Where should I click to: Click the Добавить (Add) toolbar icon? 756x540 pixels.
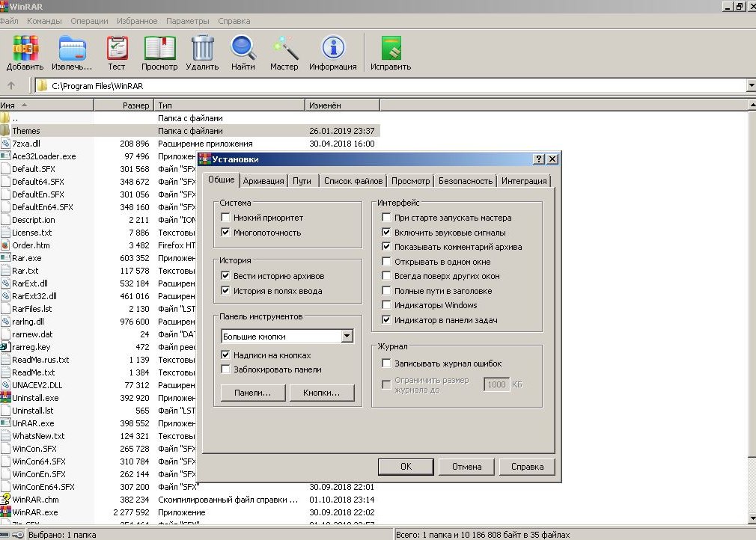coord(25,48)
